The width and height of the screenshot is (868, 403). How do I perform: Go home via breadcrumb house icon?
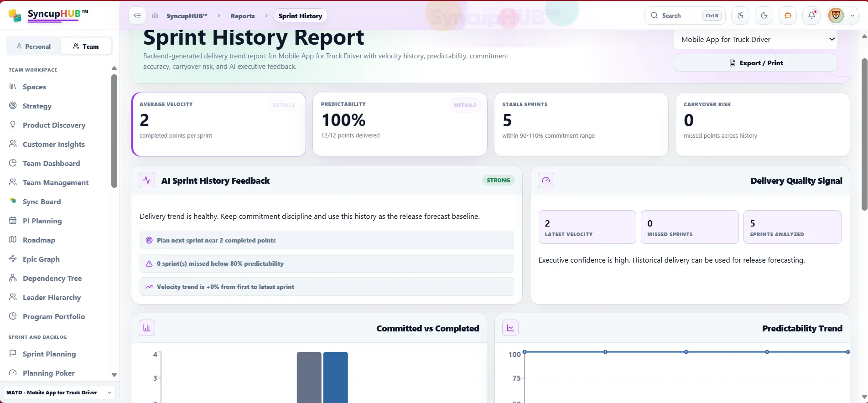[155, 15]
